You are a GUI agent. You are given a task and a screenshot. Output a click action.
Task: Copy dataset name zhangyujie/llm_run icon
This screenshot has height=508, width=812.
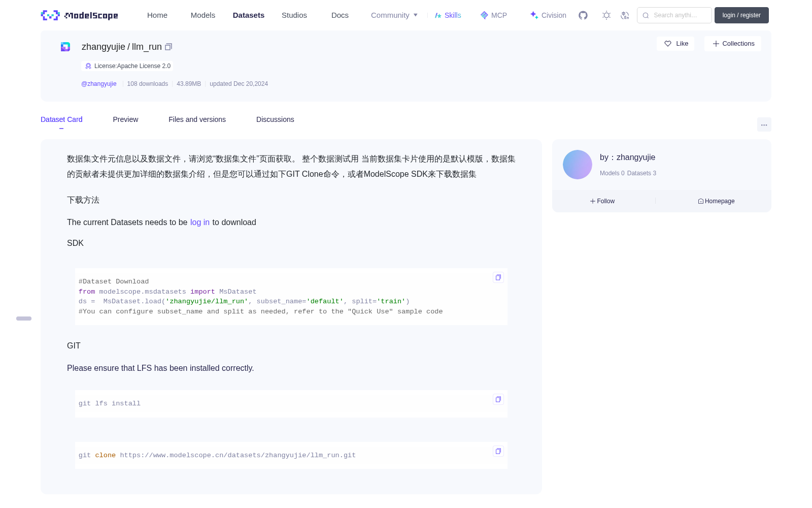coord(168,47)
